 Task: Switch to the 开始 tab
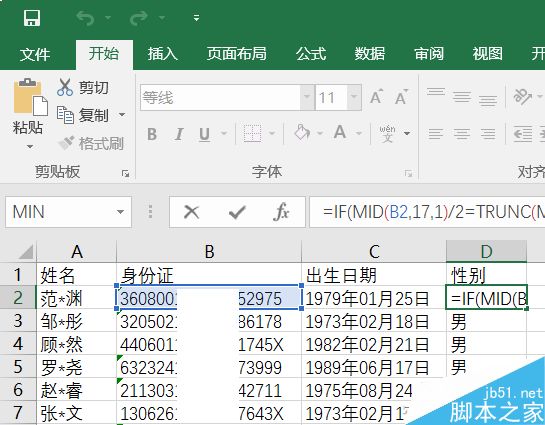click(x=104, y=54)
